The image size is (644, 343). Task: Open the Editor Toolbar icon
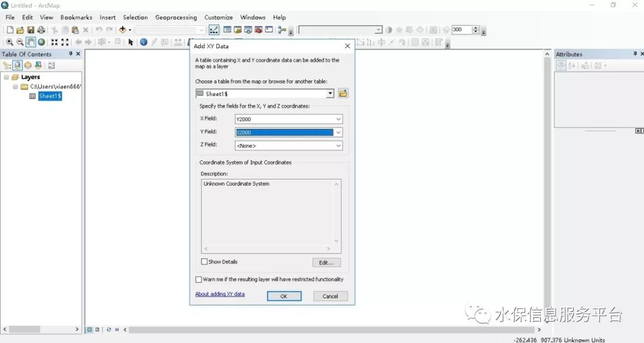coord(214,30)
